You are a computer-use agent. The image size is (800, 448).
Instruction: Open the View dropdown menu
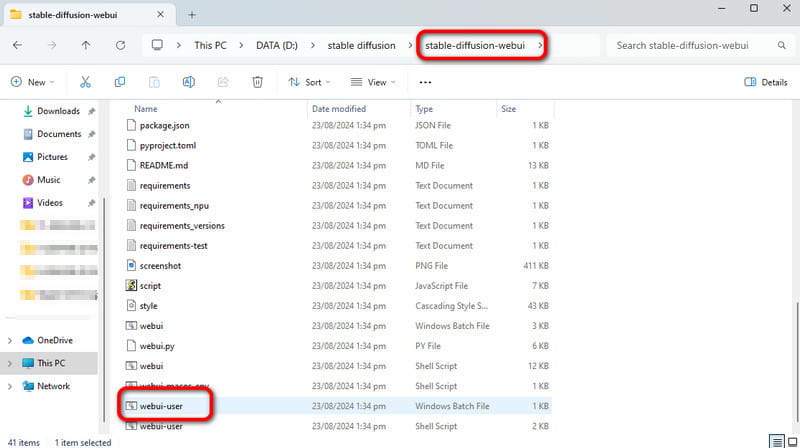[374, 82]
